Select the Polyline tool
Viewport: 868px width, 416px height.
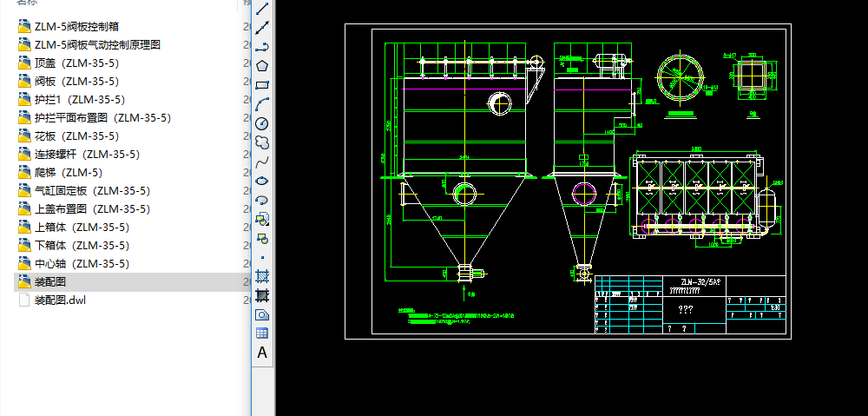tap(262, 47)
